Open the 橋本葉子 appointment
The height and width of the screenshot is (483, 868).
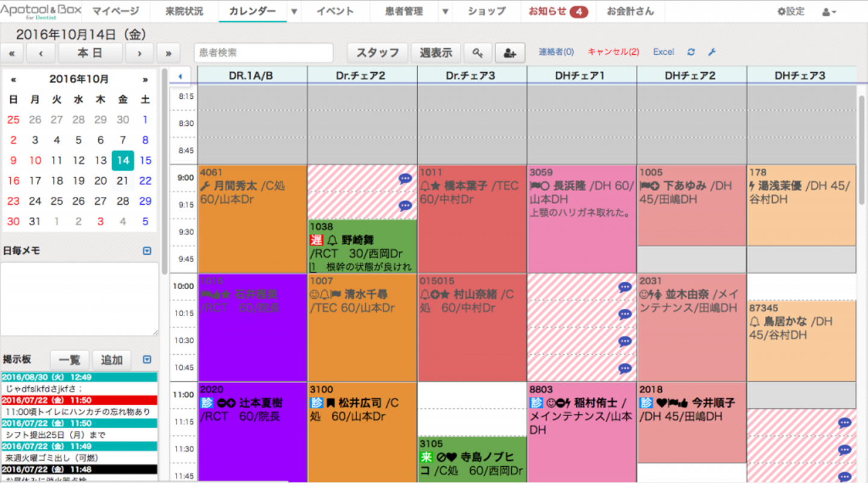point(472,219)
